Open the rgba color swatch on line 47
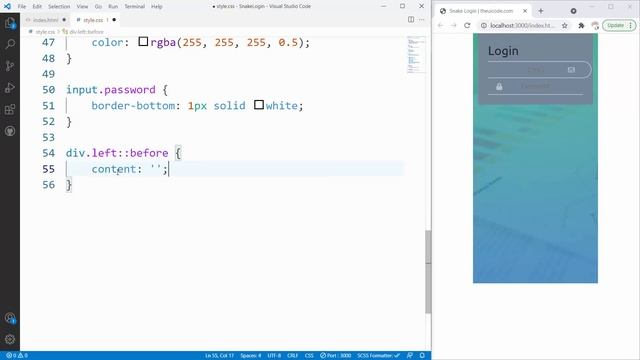This screenshot has height=360, width=640. [x=143, y=42]
